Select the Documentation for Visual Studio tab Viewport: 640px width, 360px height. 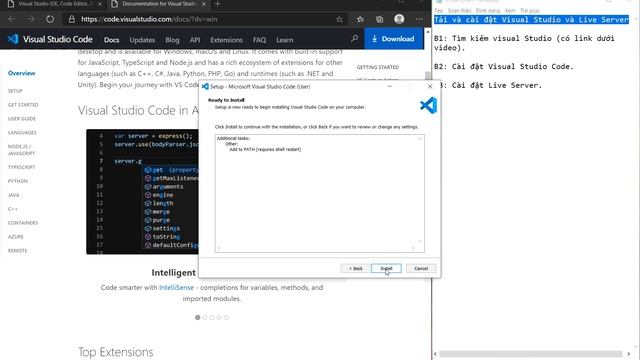tap(159, 4)
